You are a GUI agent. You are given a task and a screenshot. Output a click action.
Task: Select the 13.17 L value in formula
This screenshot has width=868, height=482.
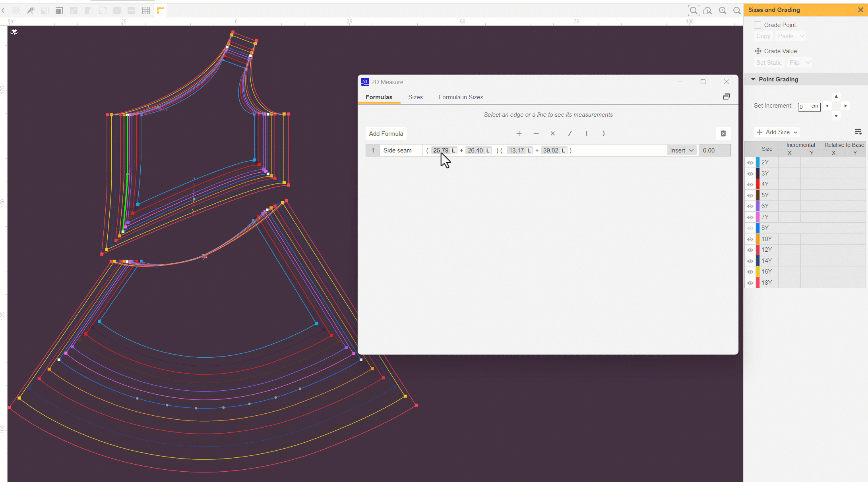click(x=520, y=150)
